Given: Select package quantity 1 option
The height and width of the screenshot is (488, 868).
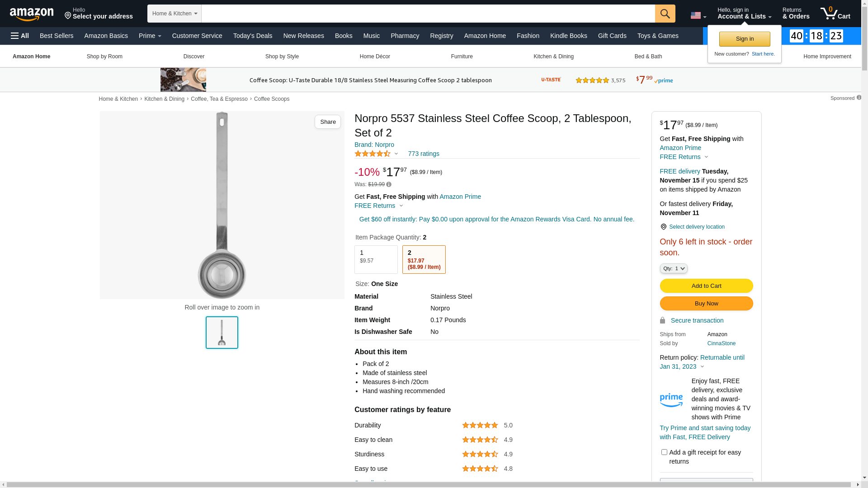Looking at the screenshot, I should [376, 259].
